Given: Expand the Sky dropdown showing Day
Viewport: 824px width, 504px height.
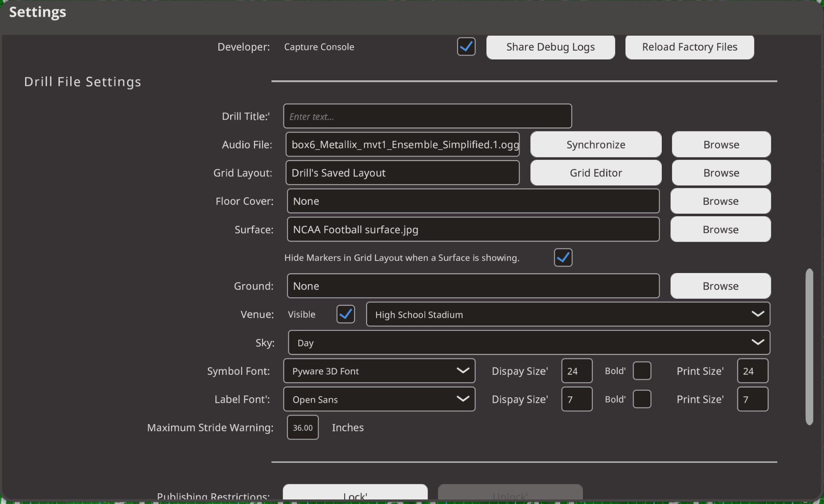Looking at the screenshot, I should pyautogui.click(x=529, y=342).
